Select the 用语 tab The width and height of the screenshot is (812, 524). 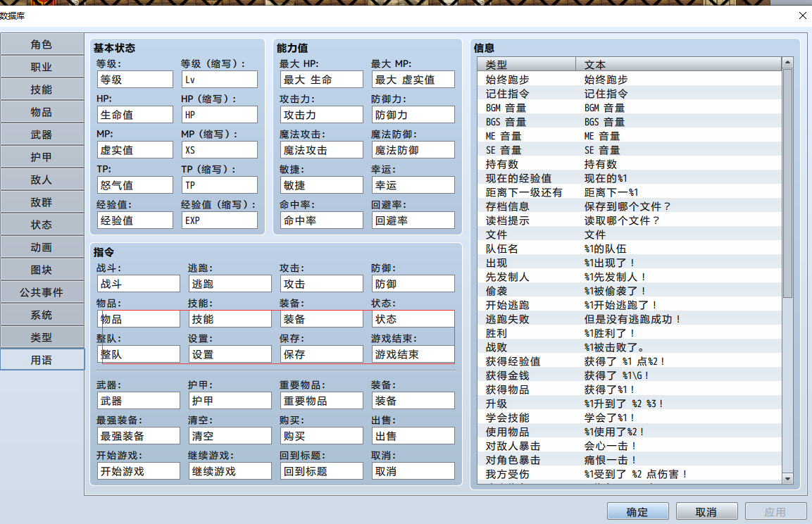click(42, 360)
